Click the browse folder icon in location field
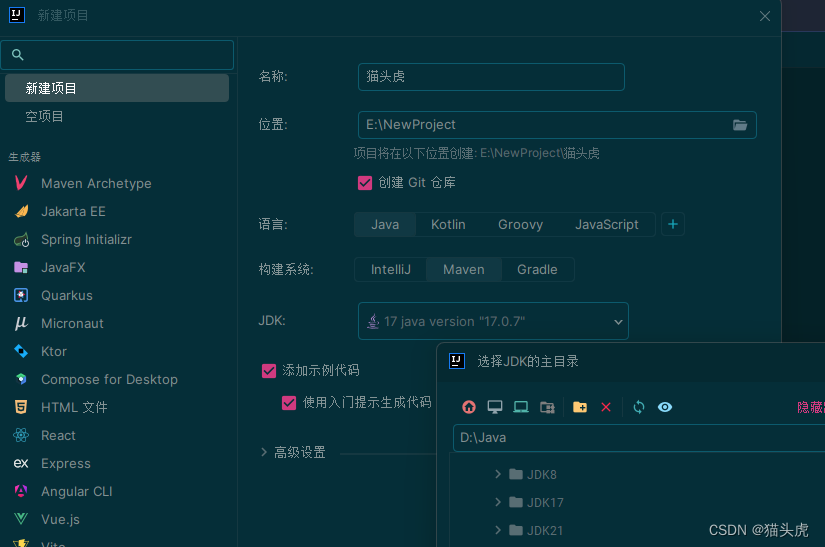This screenshot has width=825, height=547. click(x=740, y=125)
